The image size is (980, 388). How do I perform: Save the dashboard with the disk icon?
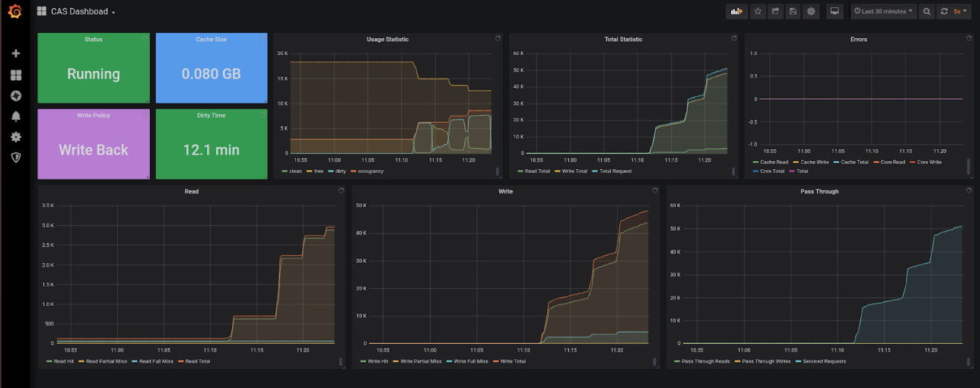pos(793,11)
